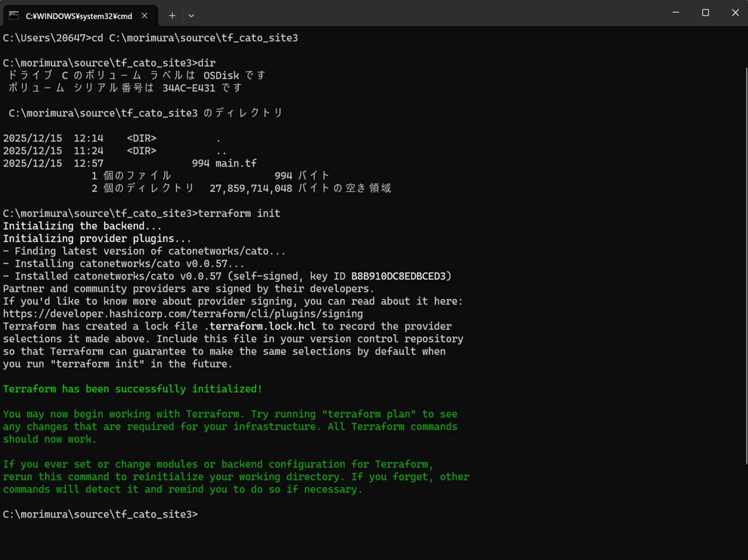Image resolution: width=748 pixels, height=560 pixels.
Task: Open the developer.hashicorp.com signing URL
Action: tap(182, 314)
